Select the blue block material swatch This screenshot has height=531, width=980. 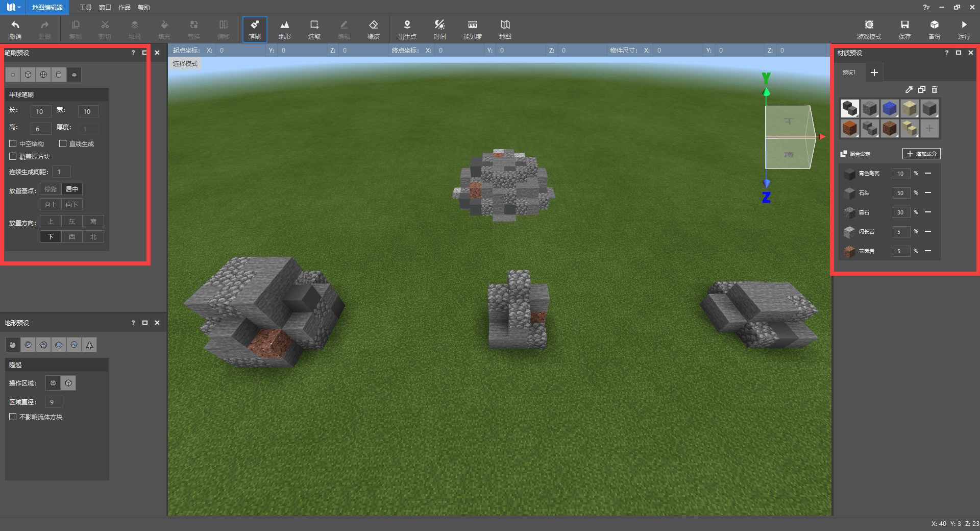tap(890, 108)
